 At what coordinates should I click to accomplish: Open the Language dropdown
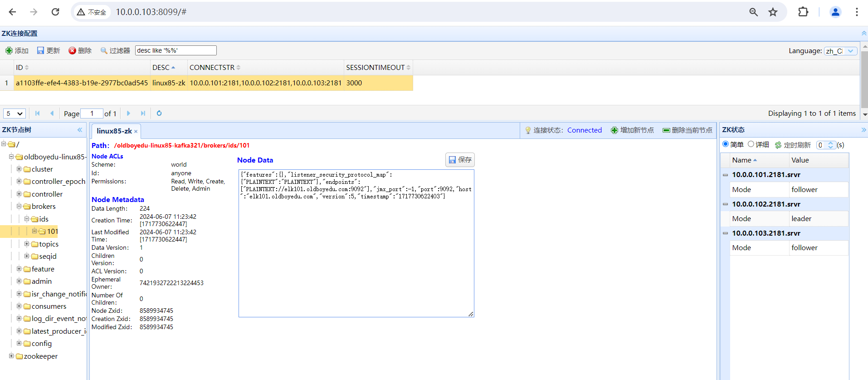pos(840,51)
